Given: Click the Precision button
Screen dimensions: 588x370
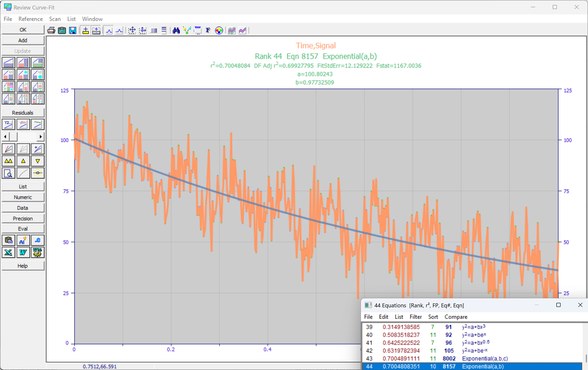Looking at the screenshot, I should point(23,218).
